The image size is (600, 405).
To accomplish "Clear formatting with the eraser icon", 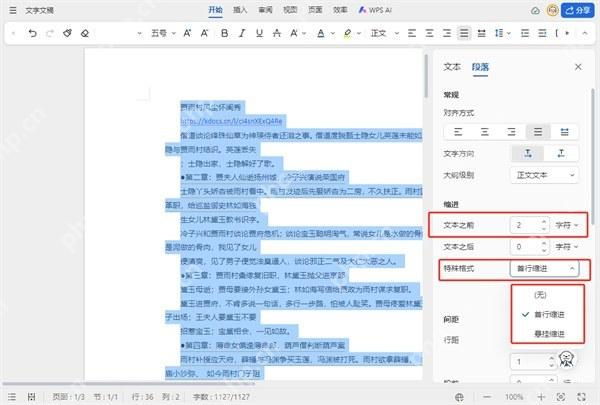I will tap(85, 33).
